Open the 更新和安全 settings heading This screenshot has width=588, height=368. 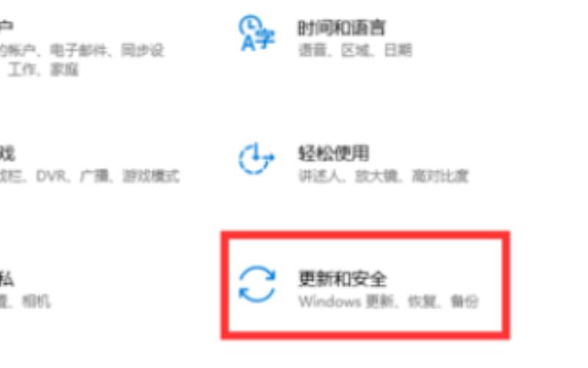(343, 279)
